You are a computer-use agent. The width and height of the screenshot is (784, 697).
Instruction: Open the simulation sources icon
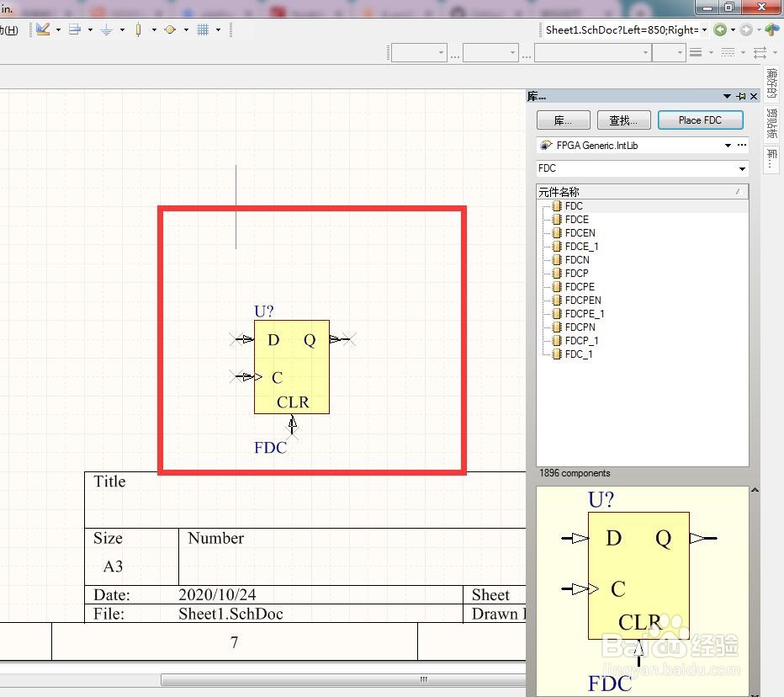[170, 29]
